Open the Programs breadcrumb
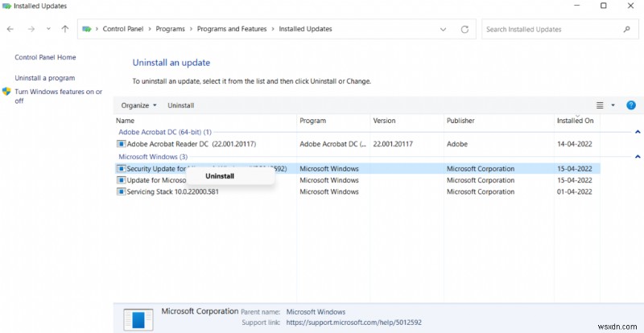The height and width of the screenshot is (333, 644). pos(170,29)
